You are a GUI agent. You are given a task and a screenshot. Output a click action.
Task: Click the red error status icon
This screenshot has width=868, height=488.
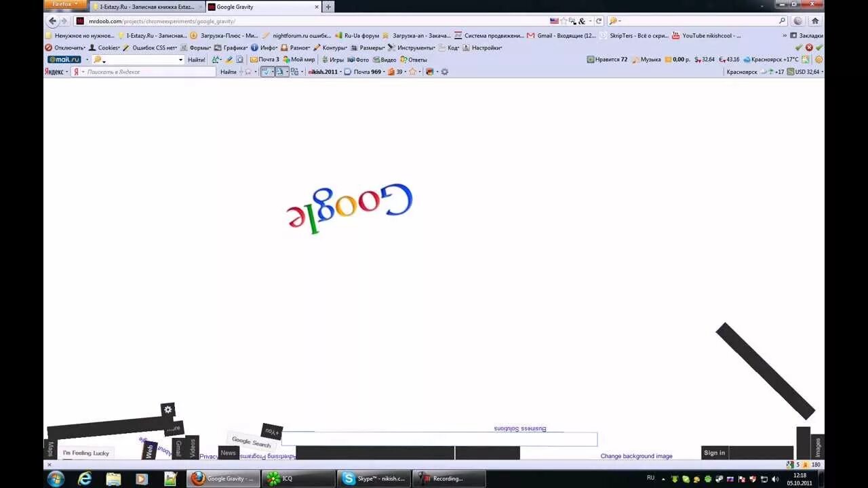click(x=809, y=48)
